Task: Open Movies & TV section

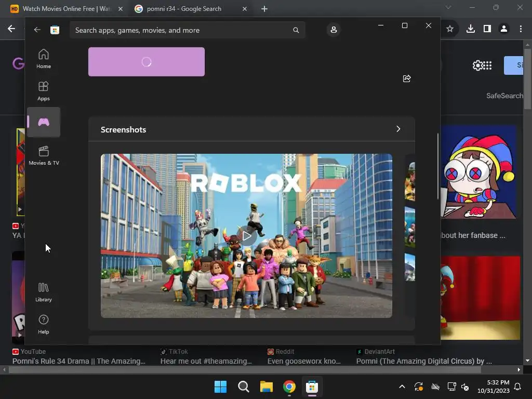Action: pos(44,156)
